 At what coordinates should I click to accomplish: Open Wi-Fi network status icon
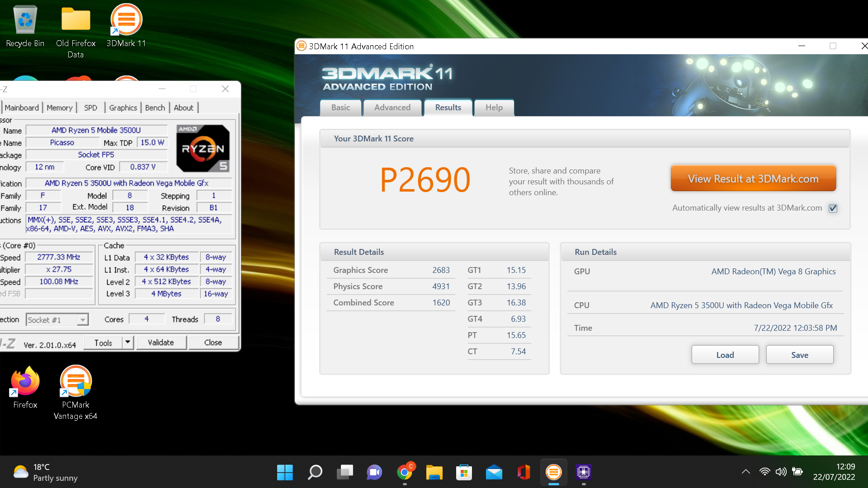click(764, 472)
